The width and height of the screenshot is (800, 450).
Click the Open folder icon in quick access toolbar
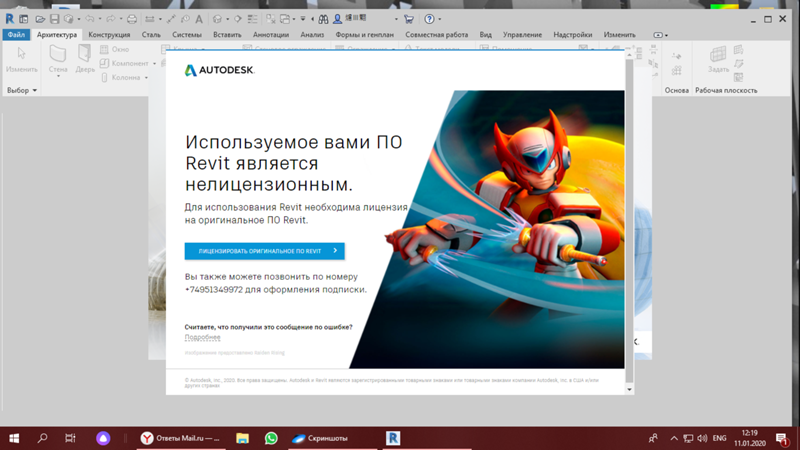pyautogui.click(x=40, y=19)
